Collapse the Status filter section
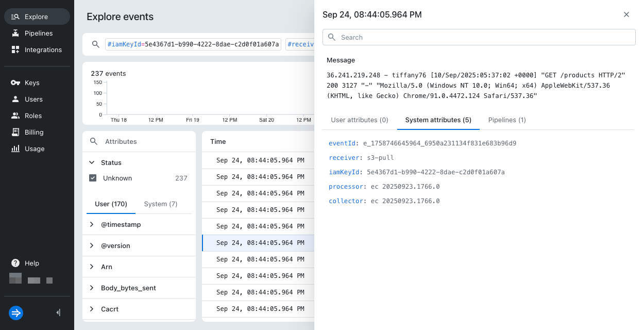The image size is (644, 330). coord(92,162)
